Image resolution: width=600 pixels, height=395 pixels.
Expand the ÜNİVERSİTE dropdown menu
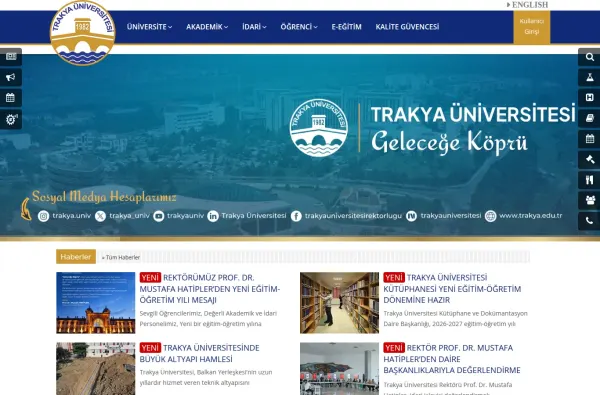149,27
